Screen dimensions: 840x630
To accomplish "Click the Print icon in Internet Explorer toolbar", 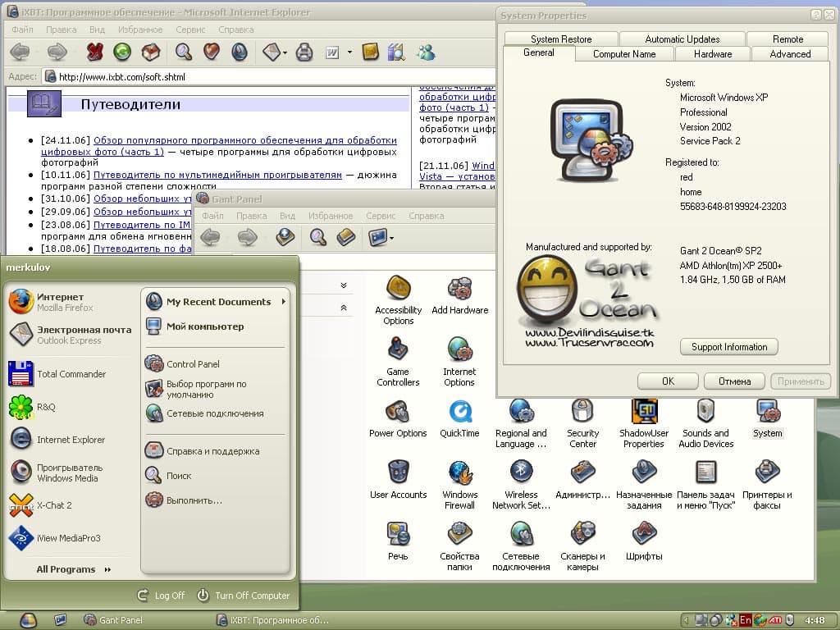I will [x=304, y=52].
